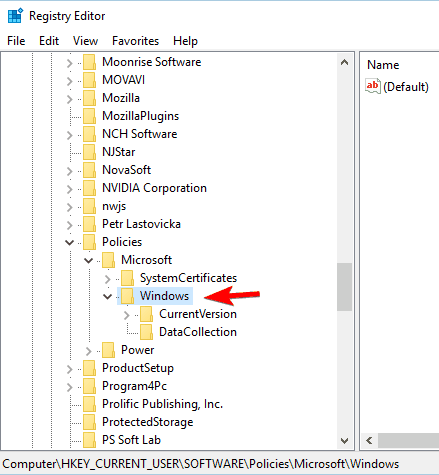The image size is (439, 475).
Task: Click the Policies folder icon
Action: coord(89,242)
